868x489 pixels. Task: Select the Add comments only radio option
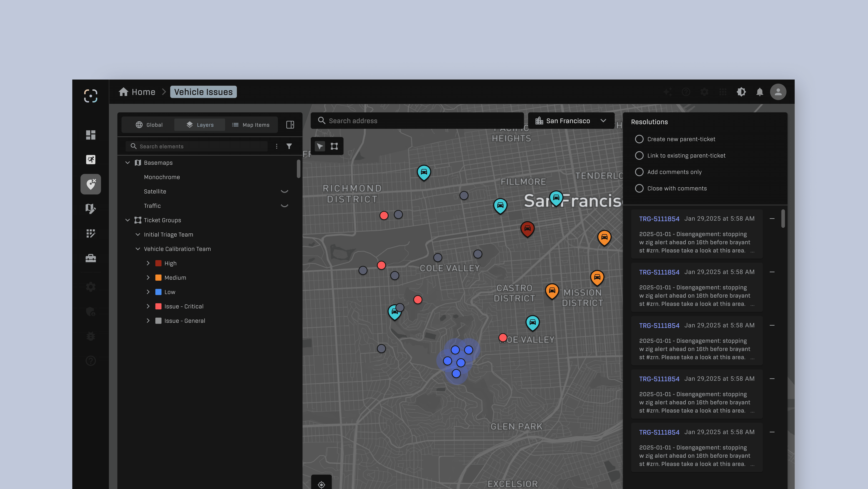click(x=639, y=172)
